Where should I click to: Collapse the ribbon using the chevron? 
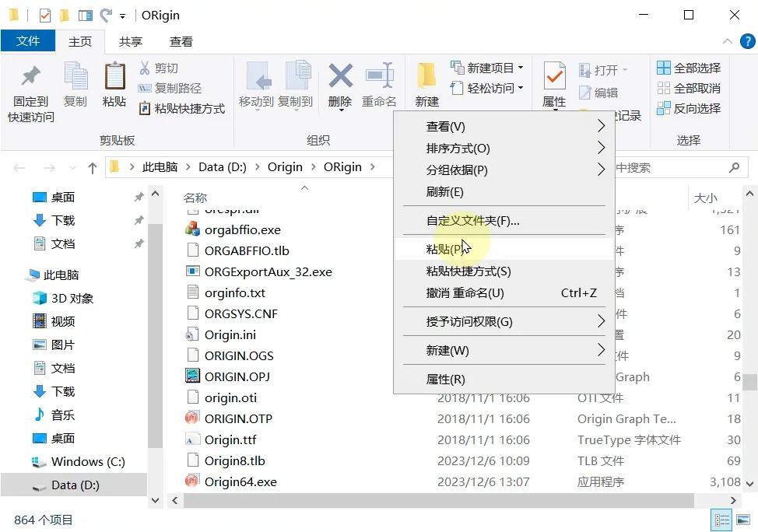(727, 41)
